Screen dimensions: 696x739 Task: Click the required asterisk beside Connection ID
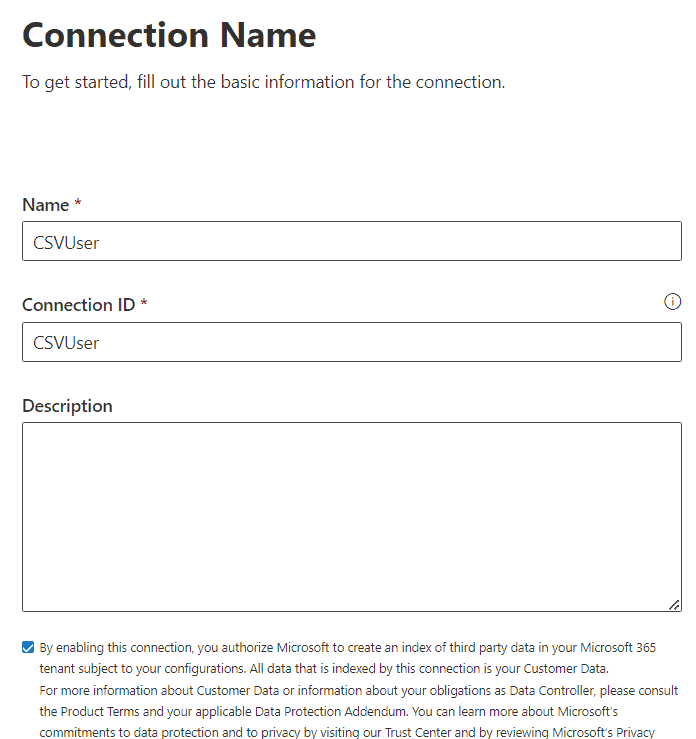coord(144,303)
